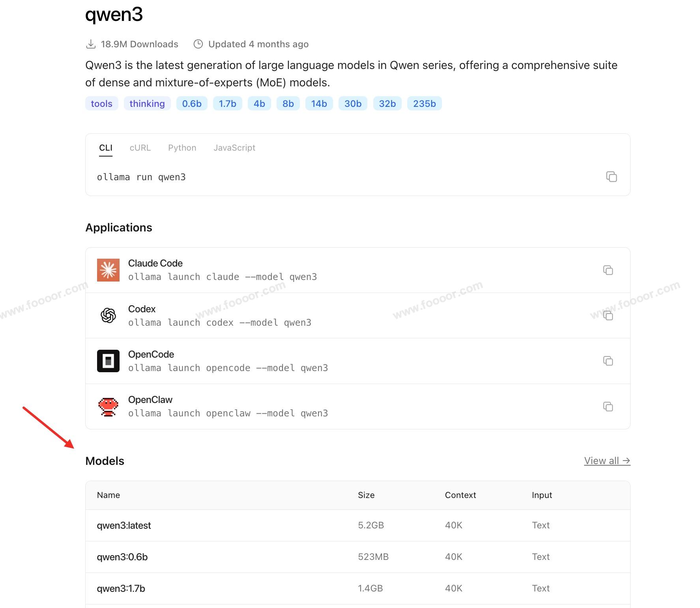Screen dimensions: 700x608
Task: Click the Codex knot logo icon
Action: tap(108, 315)
